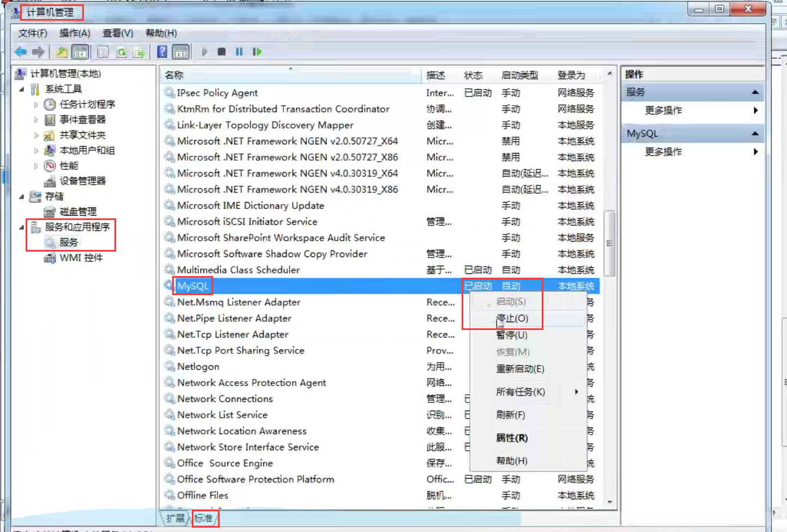
Task: Select 计算机管理(本地) root node
Action: click(65, 74)
